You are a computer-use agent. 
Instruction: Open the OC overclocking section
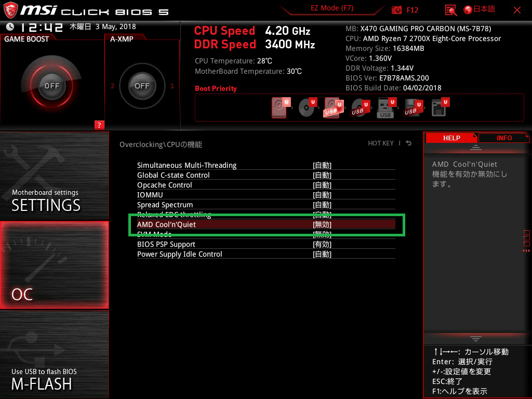tap(54, 265)
